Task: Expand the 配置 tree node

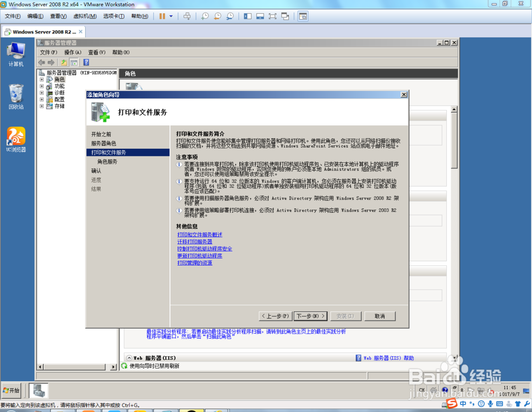Action: click(41, 99)
